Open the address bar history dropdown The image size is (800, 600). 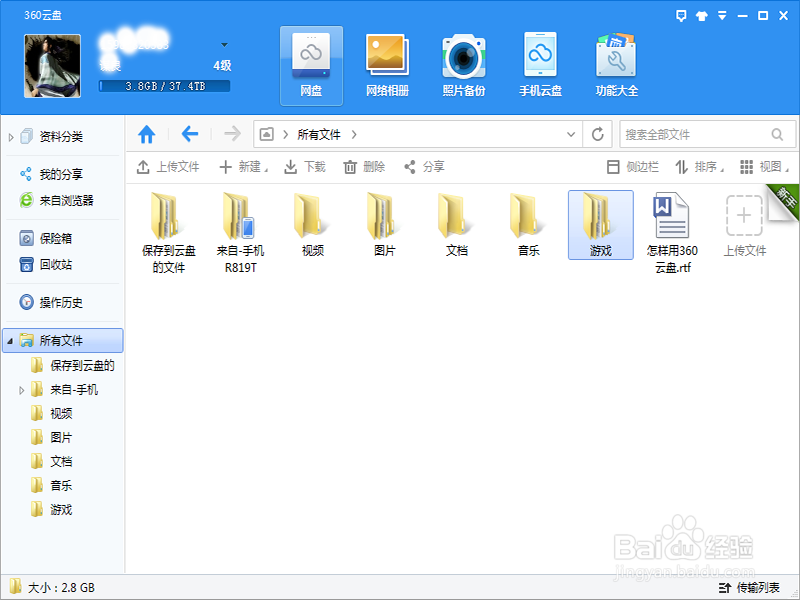[571, 135]
